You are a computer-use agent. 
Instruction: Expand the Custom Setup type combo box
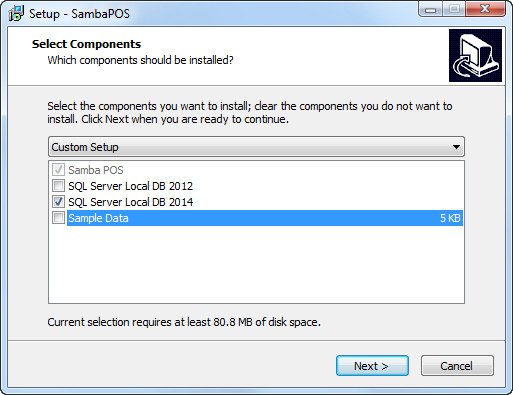pos(256,147)
